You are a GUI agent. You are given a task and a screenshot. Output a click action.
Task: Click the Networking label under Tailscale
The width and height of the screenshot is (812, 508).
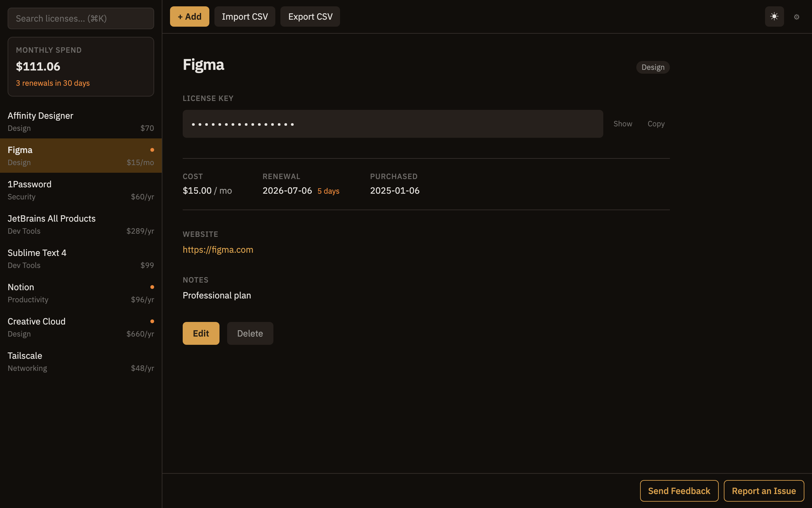(27, 368)
